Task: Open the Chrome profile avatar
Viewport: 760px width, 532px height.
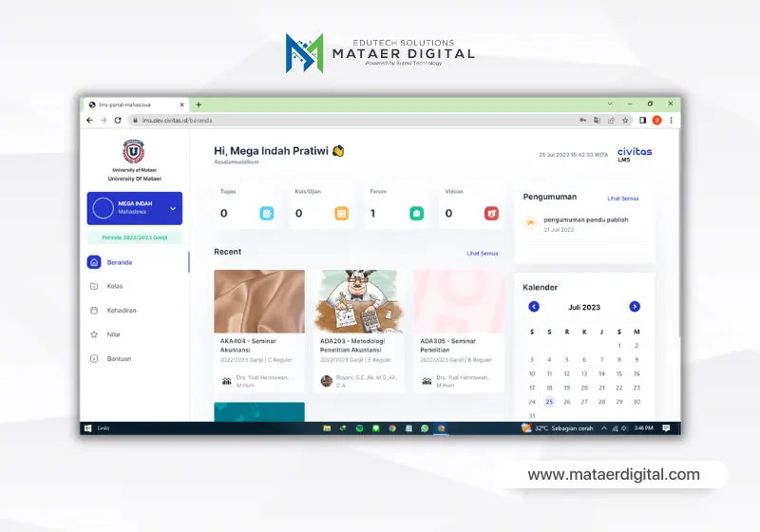Action: coord(656,120)
